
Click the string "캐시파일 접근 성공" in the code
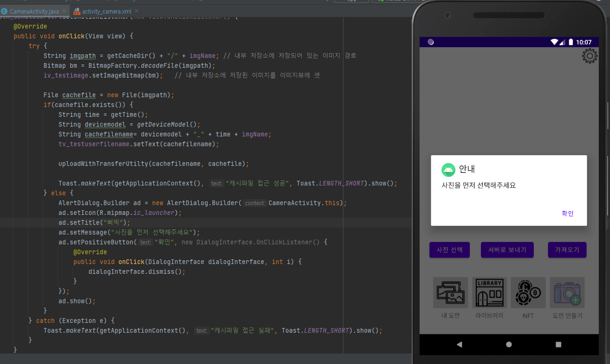pos(258,183)
